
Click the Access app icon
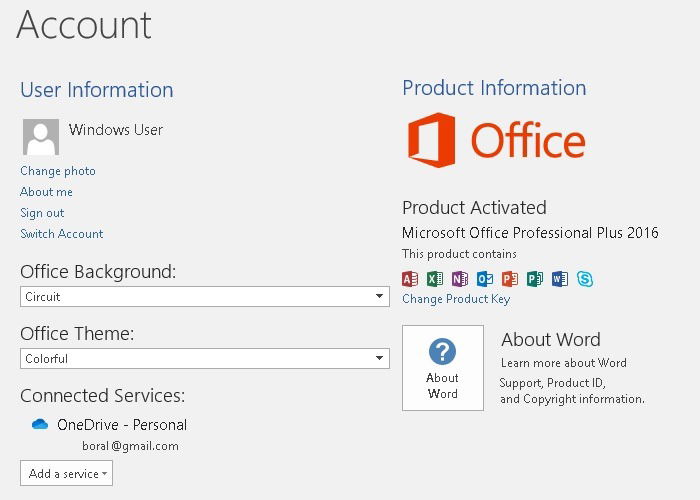pos(410,279)
